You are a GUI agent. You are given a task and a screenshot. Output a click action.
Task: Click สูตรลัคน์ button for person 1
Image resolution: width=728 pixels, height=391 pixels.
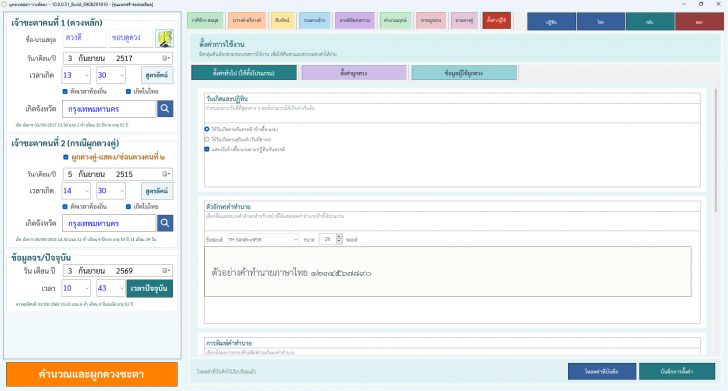157,75
